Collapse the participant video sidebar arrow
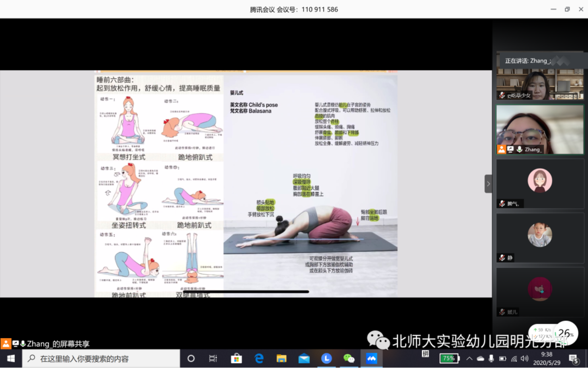The height and width of the screenshot is (368, 588). [x=488, y=184]
